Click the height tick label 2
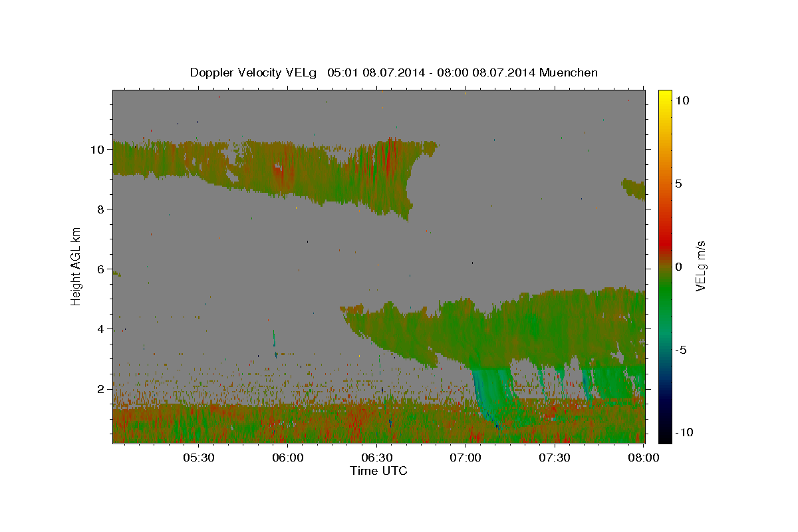This screenshot has width=798, height=532. click(x=101, y=389)
